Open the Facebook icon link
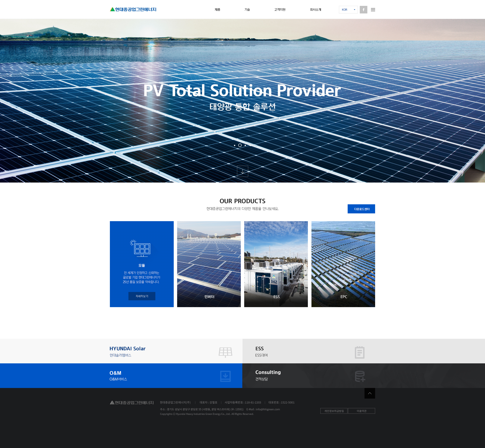The image size is (485, 448). pyautogui.click(x=363, y=10)
